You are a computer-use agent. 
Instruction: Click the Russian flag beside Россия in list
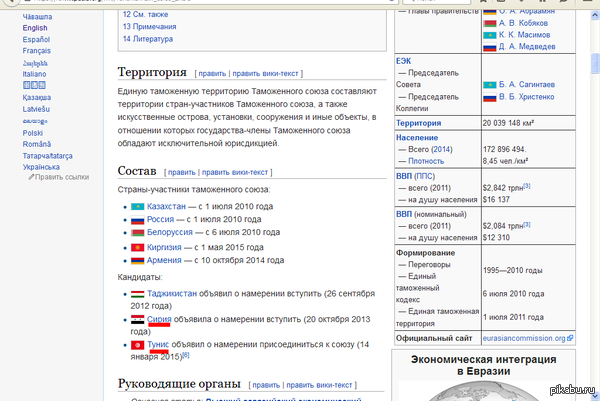tap(138, 219)
